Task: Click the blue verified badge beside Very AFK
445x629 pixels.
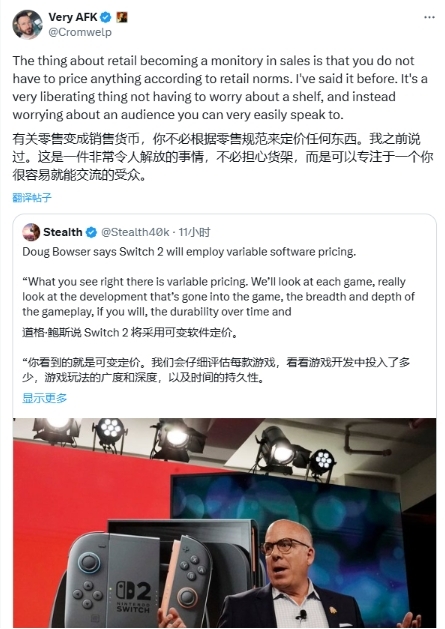Action: (x=106, y=17)
